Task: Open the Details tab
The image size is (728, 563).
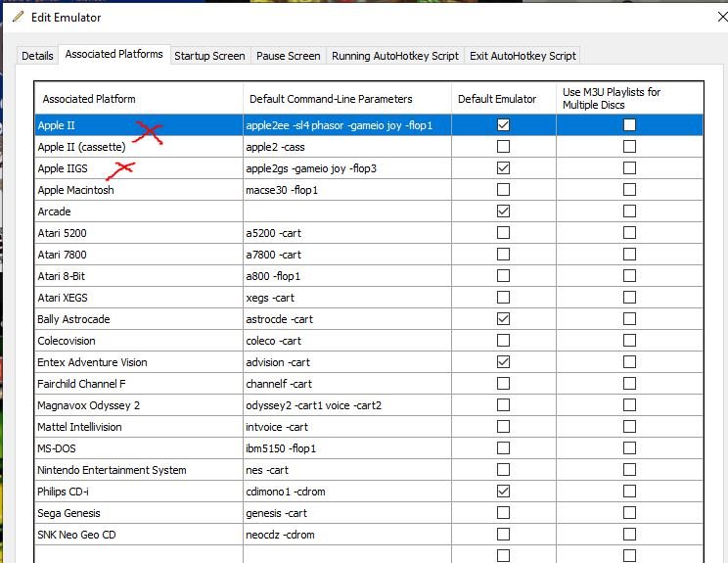Action: pyautogui.click(x=37, y=56)
